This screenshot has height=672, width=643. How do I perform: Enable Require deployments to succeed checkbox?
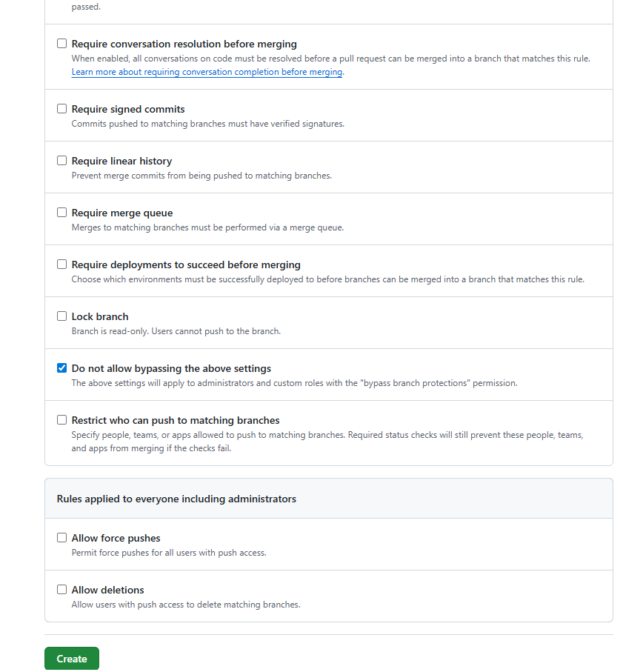tap(62, 265)
